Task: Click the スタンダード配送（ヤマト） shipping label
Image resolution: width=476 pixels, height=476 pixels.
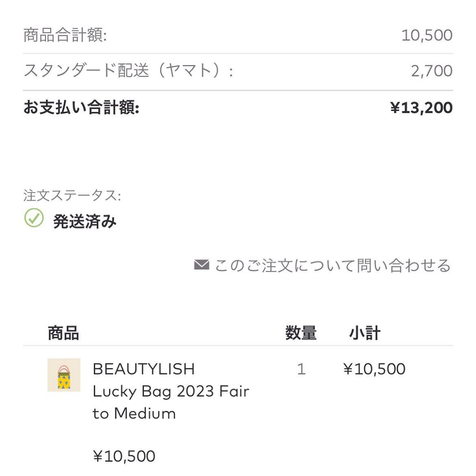Action: [x=128, y=71]
